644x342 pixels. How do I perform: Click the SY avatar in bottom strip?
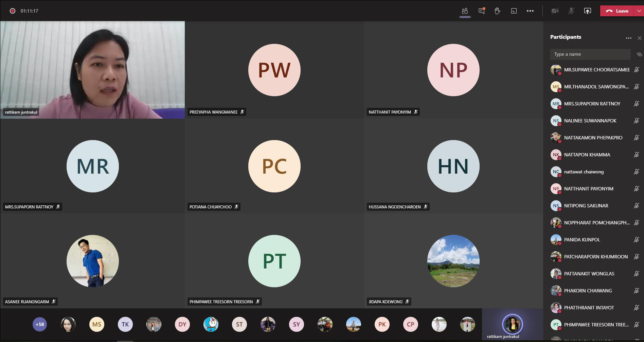tap(297, 324)
